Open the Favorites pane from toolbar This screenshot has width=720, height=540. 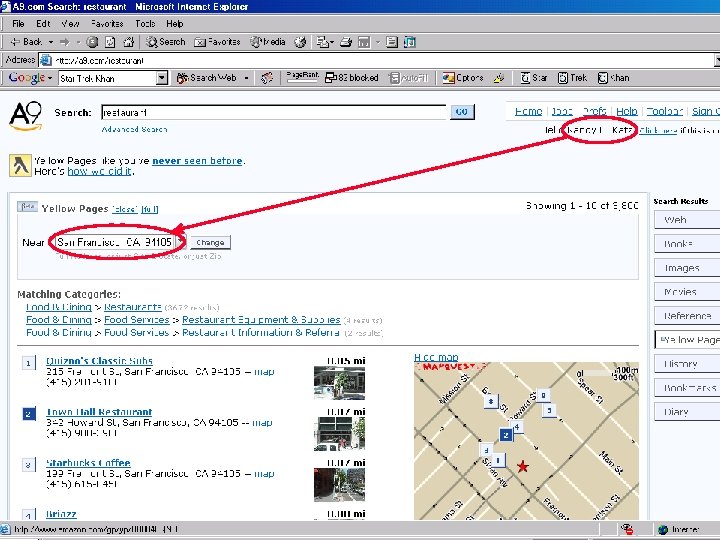point(217,42)
